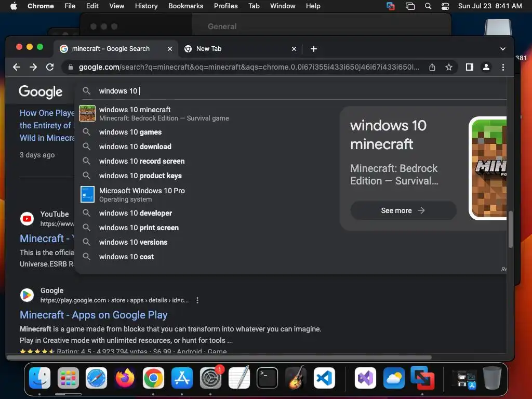Open the Apple menu
The width and height of the screenshot is (532, 399).
pos(14,6)
